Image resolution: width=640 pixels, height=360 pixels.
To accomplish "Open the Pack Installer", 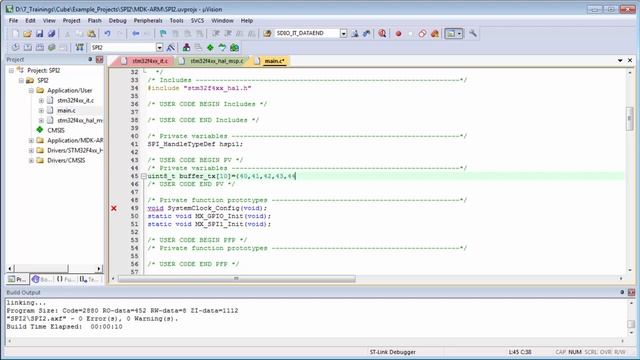I will (x=234, y=47).
